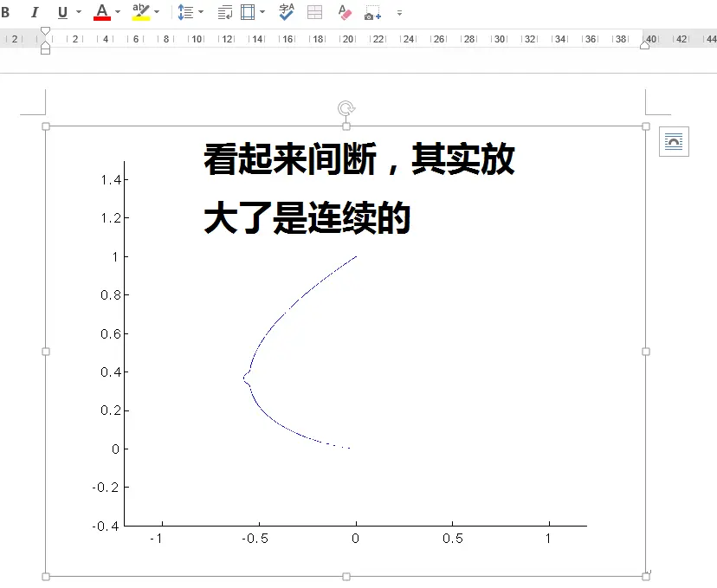Click the x-axis label '0.5'
Image resolution: width=717 pixels, height=588 pixels.
(x=453, y=539)
